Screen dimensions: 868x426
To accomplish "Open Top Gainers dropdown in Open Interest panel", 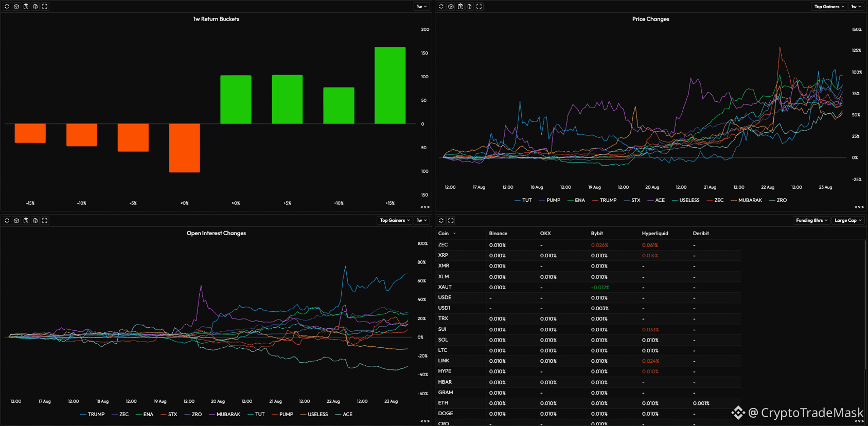I will tap(395, 221).
